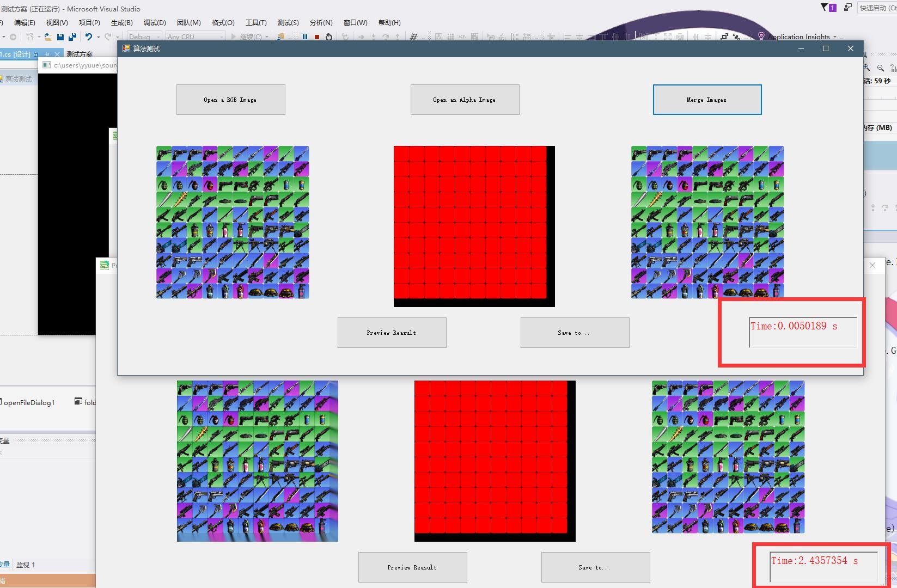Click the RGB weapon image in back window
Image resolution: width=897 pixels, height=588 pixels.
click(258, 461)
